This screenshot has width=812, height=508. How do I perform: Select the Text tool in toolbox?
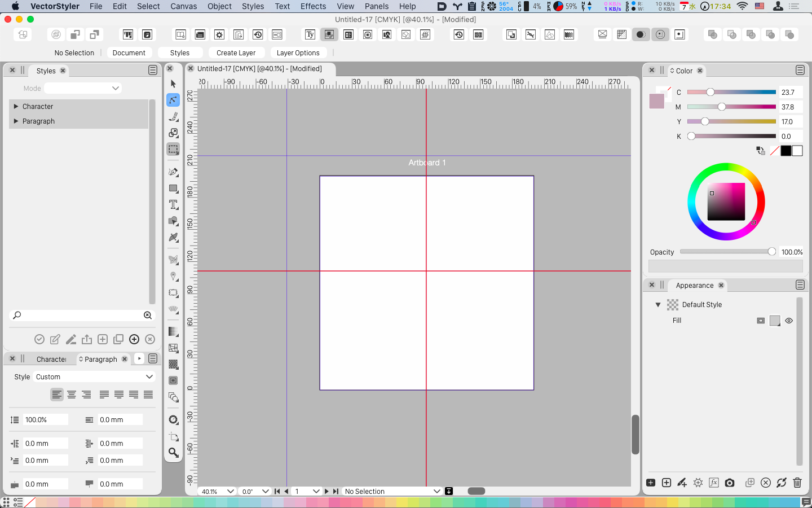(x=173, y=205)
